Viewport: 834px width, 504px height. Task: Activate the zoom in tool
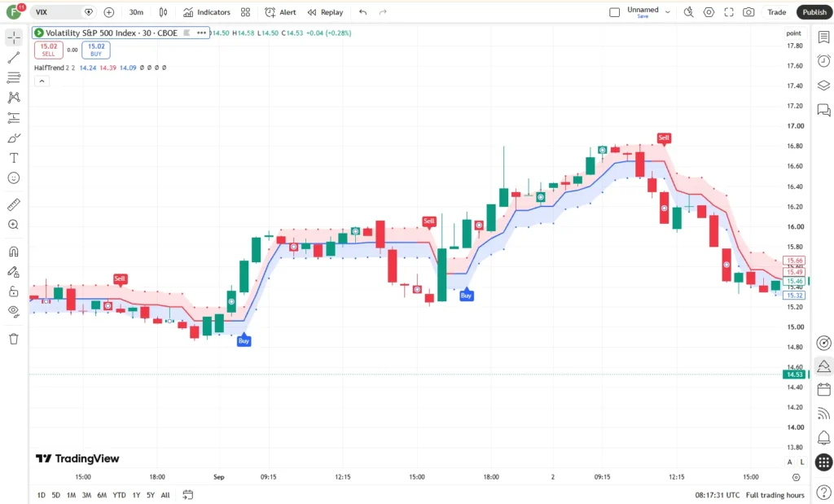(14, 225)
